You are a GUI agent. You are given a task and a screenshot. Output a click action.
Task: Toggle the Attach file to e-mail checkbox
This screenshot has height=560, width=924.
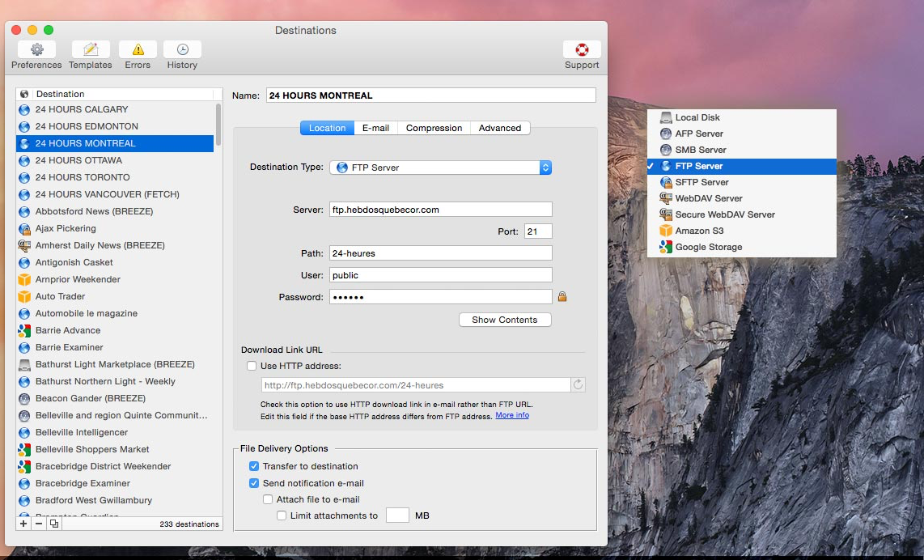pyautogui.click(x=268, y=499)
